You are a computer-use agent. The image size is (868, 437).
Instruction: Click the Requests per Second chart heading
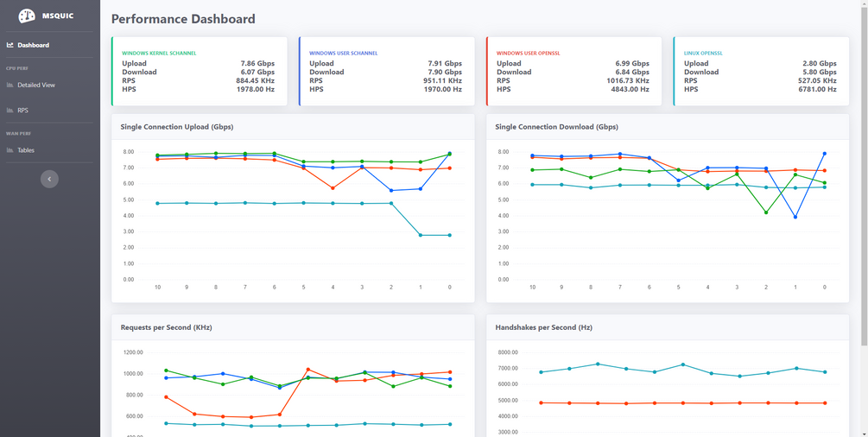click(x=166, y=327)
